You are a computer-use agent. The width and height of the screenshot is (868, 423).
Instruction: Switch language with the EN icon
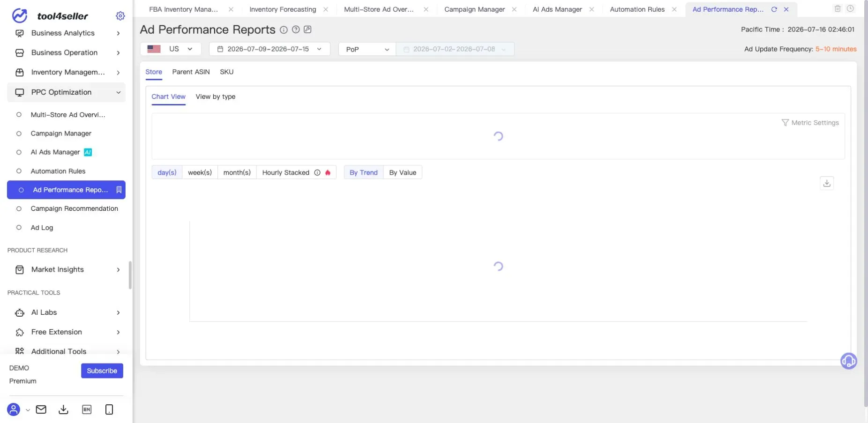[x=87, y=409]
